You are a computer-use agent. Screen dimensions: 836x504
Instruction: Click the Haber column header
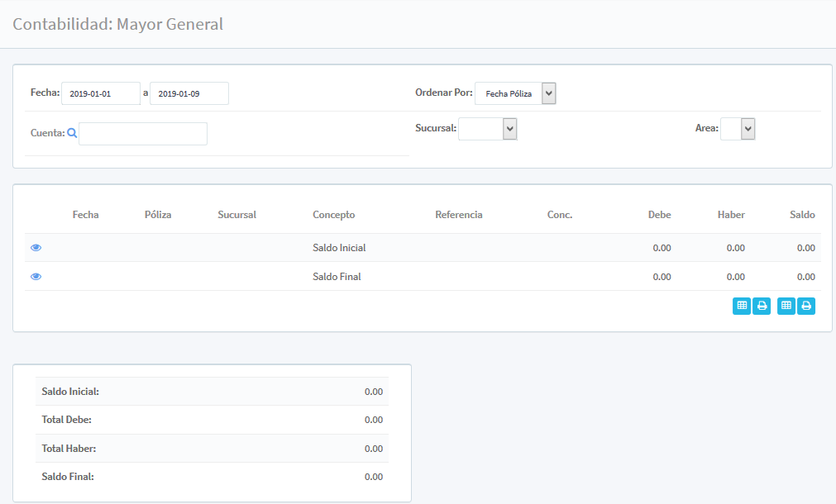tap(731, 215)
